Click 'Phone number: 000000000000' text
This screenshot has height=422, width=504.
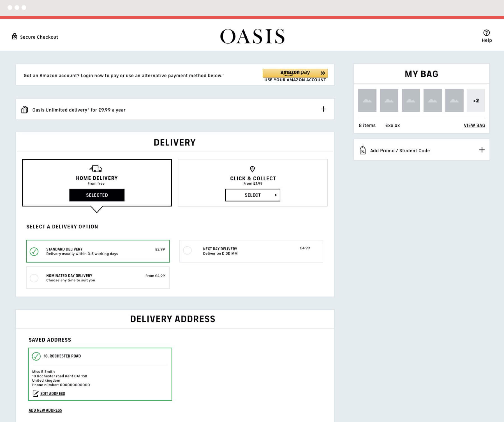pos(61,385)
